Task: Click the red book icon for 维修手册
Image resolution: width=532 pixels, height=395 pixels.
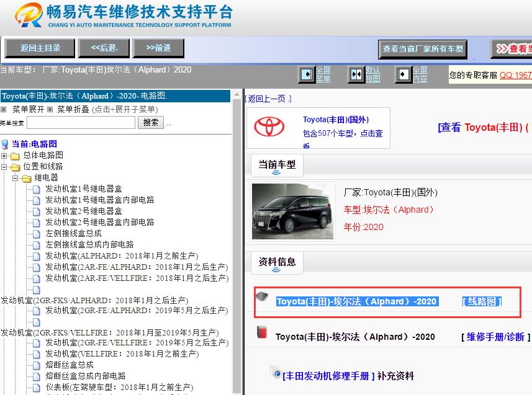Action: 262,332
